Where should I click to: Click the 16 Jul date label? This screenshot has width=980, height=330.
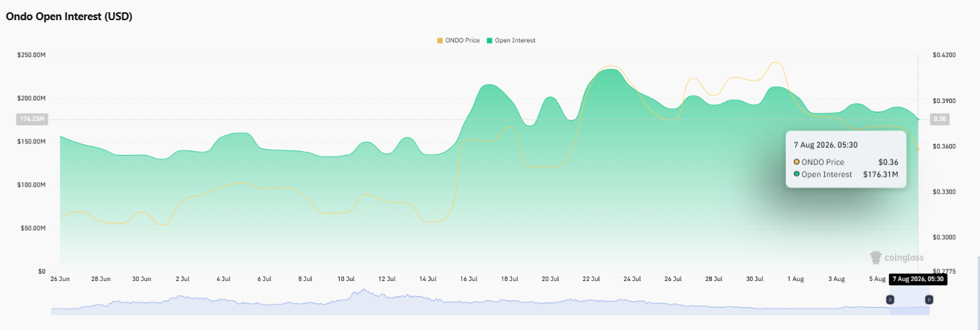click(469, 278)
